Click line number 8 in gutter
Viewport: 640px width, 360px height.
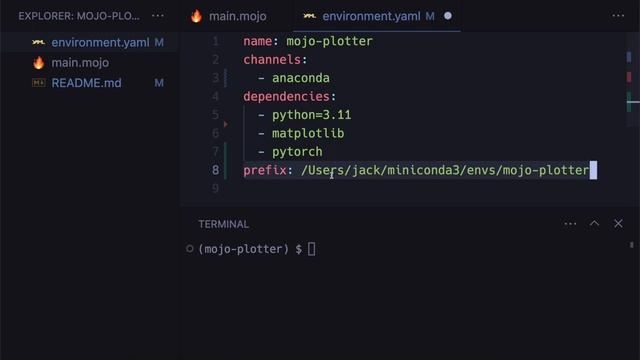point(216,170)
